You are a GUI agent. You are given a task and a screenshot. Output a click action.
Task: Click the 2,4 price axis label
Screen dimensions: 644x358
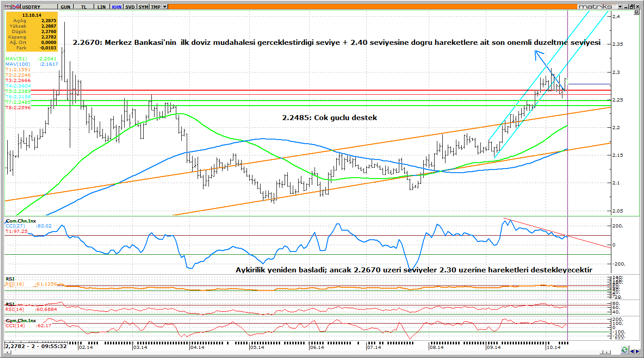coord(616,17)
